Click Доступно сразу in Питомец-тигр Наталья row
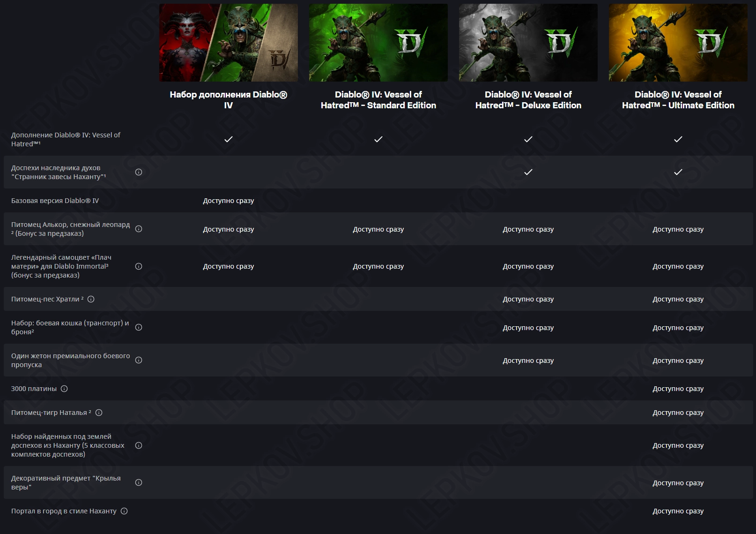The height and width of the screenshot is (534, 756). coord(678,413)
